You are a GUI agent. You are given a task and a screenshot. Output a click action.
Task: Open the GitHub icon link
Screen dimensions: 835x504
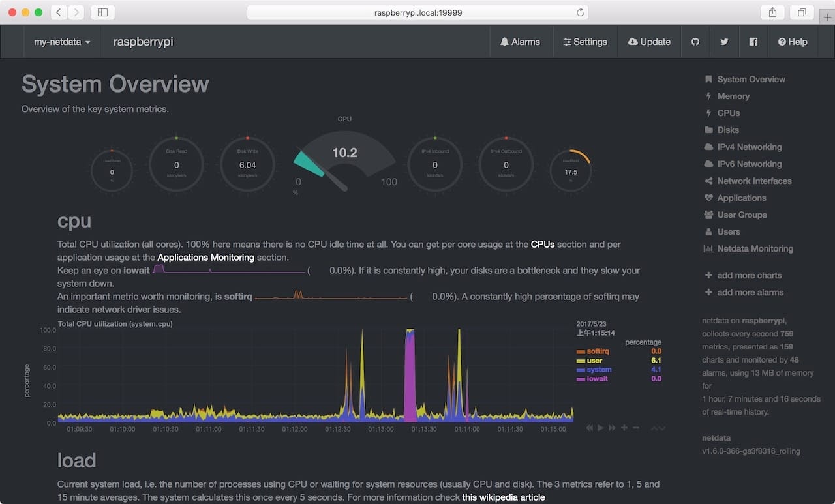pyautogui.click(x=695, y=42)
